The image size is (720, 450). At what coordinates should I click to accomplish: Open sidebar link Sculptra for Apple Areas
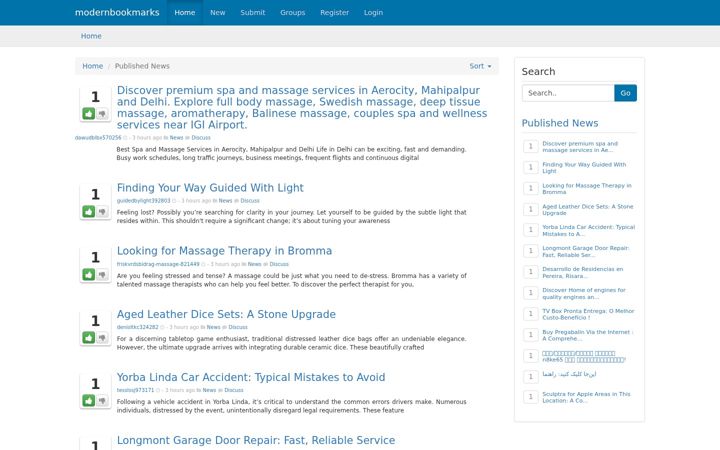coord(586,397)
